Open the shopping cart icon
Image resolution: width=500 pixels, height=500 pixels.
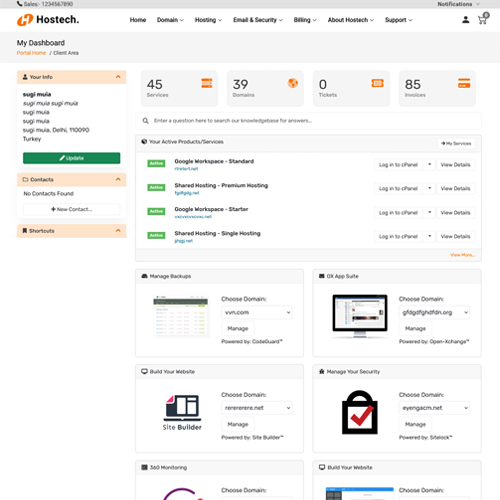483,19
